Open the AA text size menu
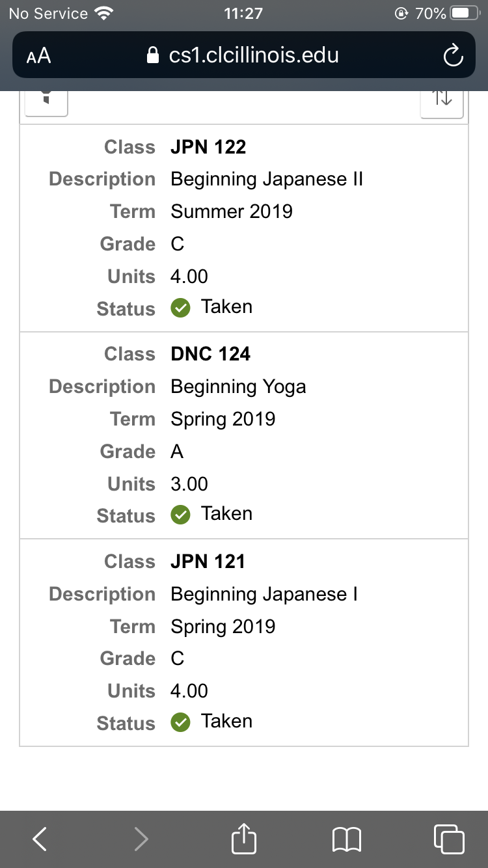Viewport: 488px width, 868px height. (x=39, y=56)
